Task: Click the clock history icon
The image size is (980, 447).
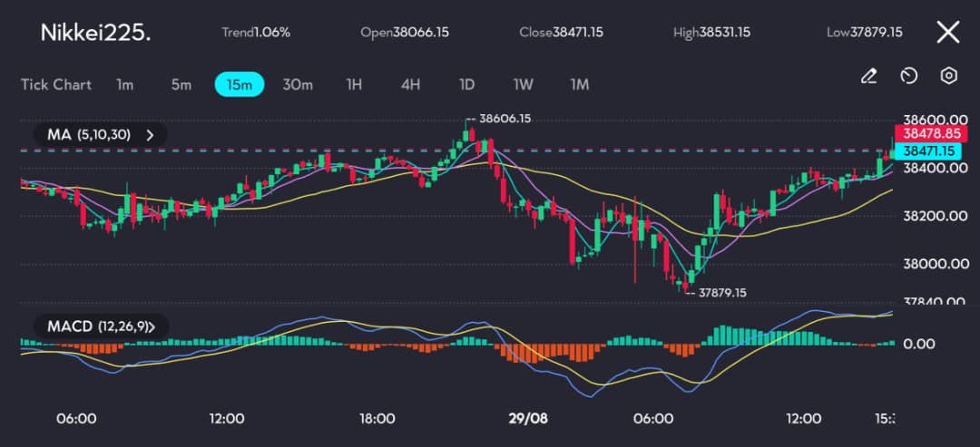Action: [908, 76]
